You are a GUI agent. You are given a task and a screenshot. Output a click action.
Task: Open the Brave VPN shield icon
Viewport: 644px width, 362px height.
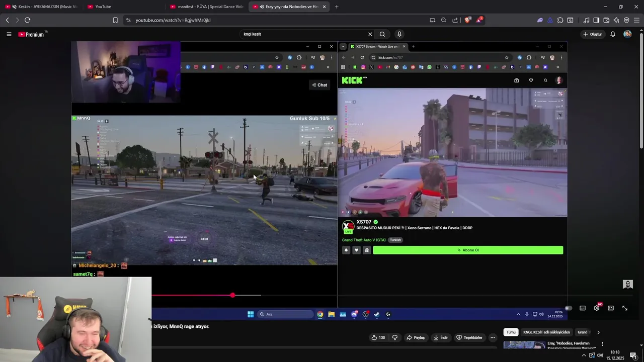click(x=626, y=20)
